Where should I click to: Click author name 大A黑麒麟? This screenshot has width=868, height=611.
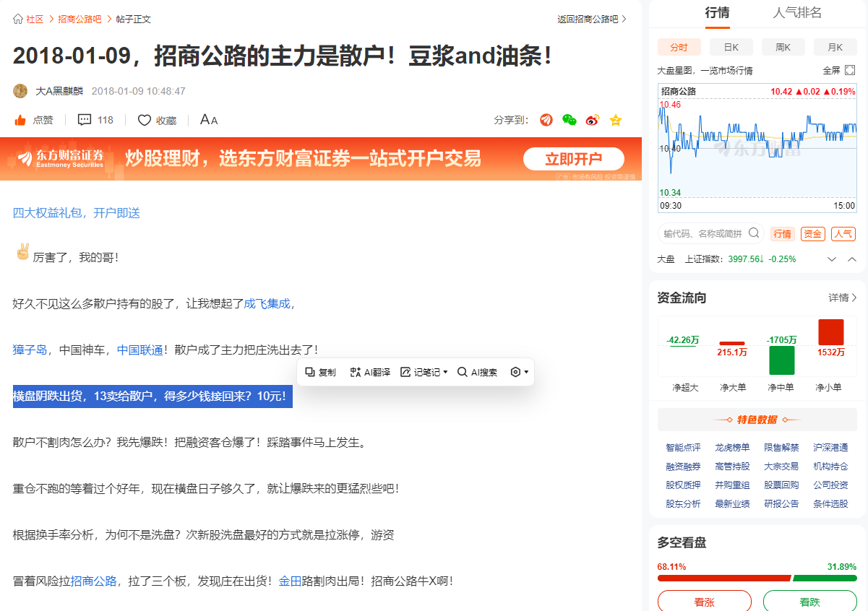coord(59,92)
